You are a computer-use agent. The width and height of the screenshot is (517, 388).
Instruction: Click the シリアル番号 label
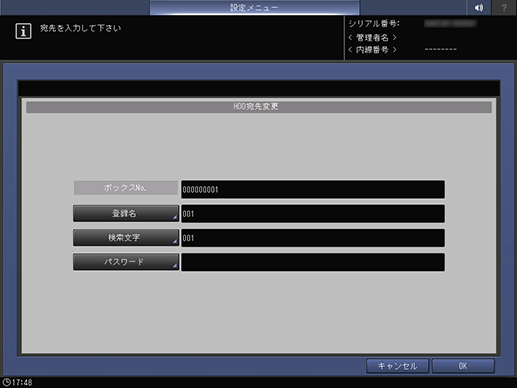(x=374, y=24)
